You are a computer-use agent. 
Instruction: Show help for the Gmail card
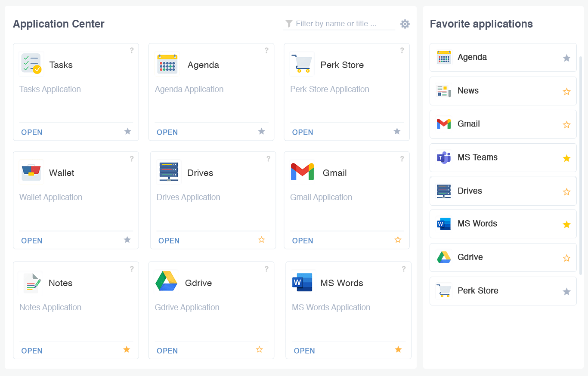402,159
